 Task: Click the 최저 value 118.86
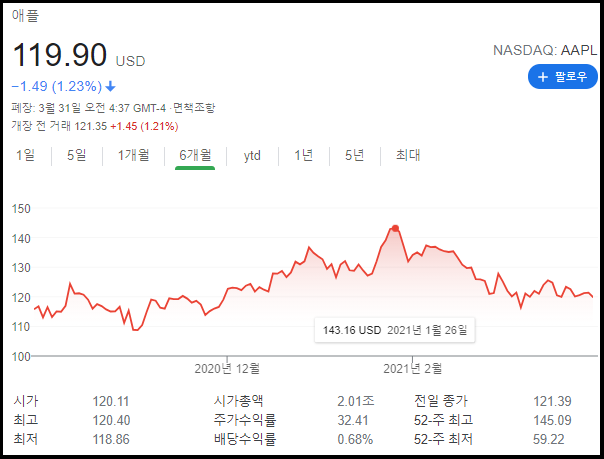coord(111,439)
